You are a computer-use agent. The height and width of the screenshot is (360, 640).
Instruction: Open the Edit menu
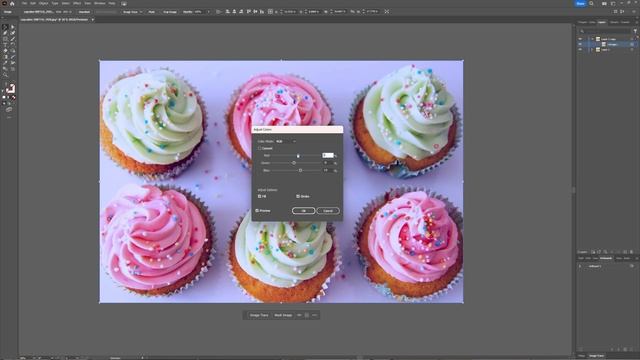[33, 3]
